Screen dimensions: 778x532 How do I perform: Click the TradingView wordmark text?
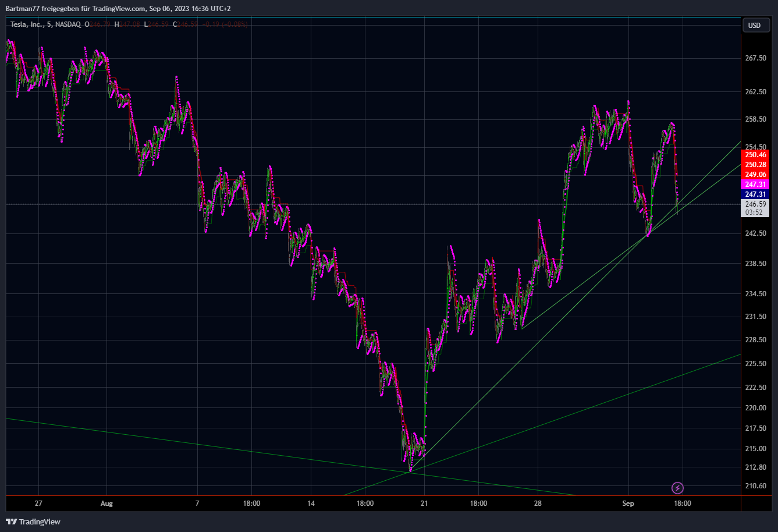point(40,522)
